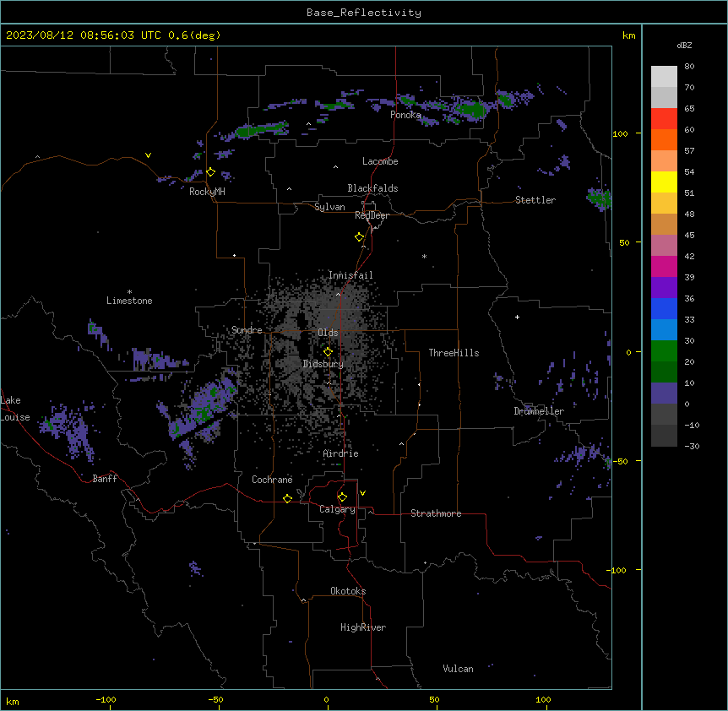Screen dimensions: 728x711
Task: Pick the magenta swatch in dBZ legend
Action: click(x=664, y=266)
